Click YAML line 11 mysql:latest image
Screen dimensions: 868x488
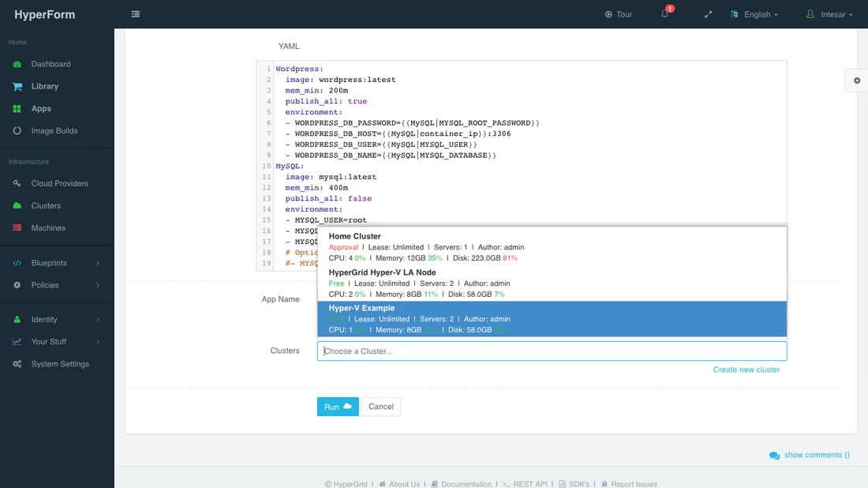click(348, 177)
